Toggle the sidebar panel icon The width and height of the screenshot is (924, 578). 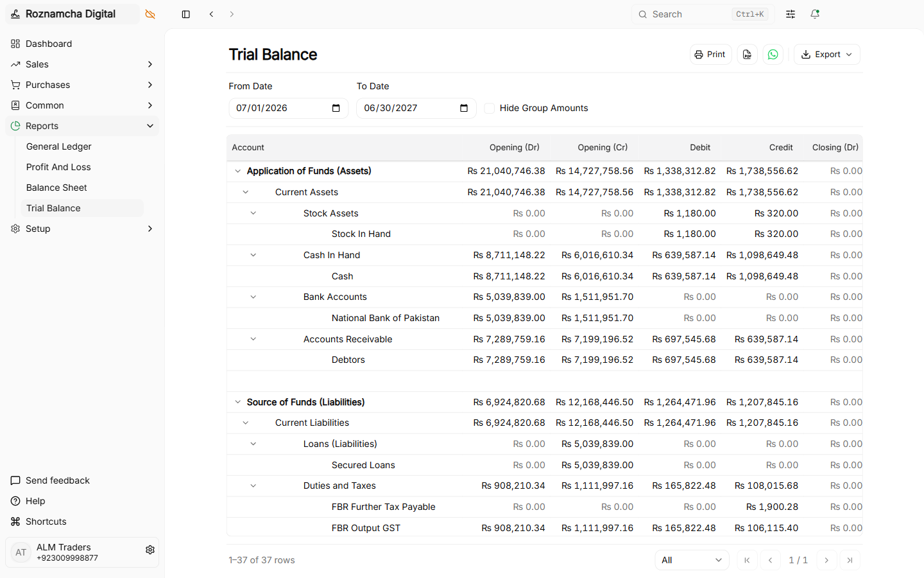pos(186,14)
